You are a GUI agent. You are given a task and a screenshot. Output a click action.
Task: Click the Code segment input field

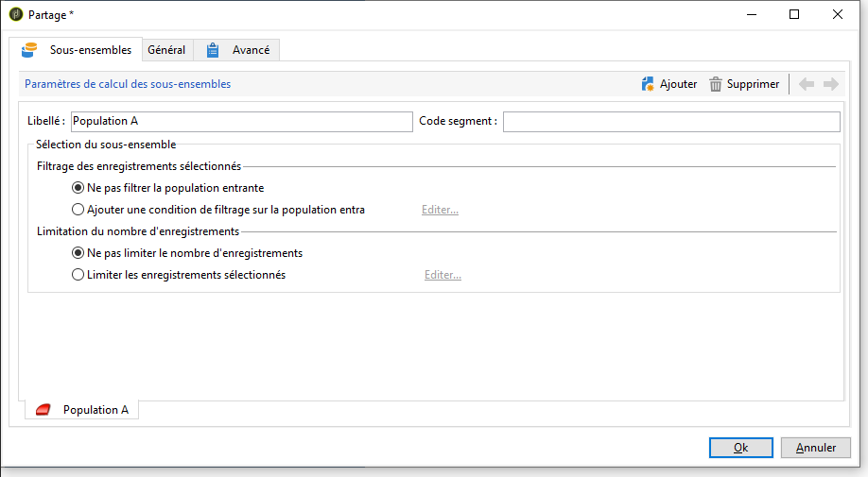click(670, 122)
